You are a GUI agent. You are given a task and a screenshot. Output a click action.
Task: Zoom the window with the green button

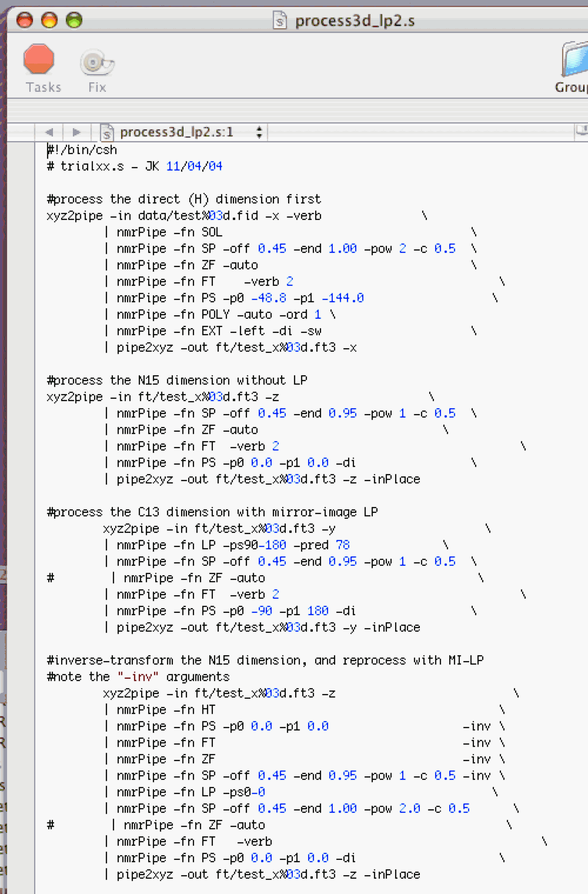point(74,21)
